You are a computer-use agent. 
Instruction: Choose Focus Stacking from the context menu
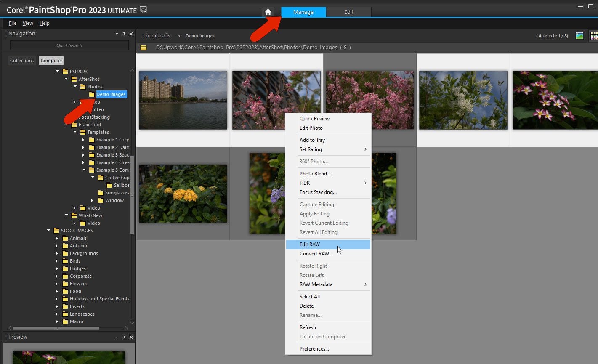(x=318, y=192)
